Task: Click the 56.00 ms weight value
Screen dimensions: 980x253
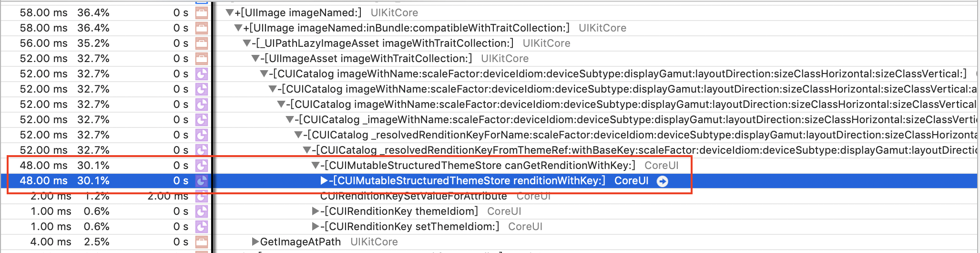Action: [x=43, y=43]
